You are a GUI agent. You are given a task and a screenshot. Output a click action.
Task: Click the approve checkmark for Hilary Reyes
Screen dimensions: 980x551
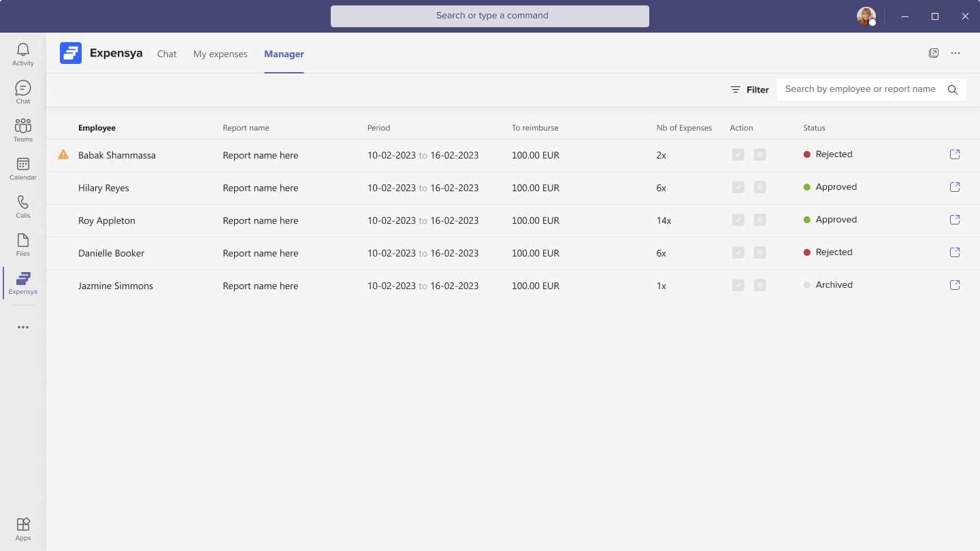pyautogui.click(x=738, y=187)
